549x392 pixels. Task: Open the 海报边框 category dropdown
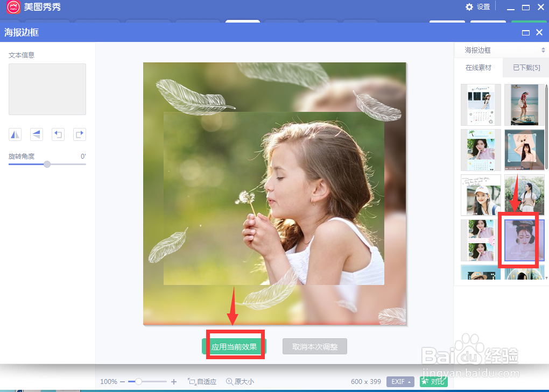pyautogui.click(x=504, y=51)
